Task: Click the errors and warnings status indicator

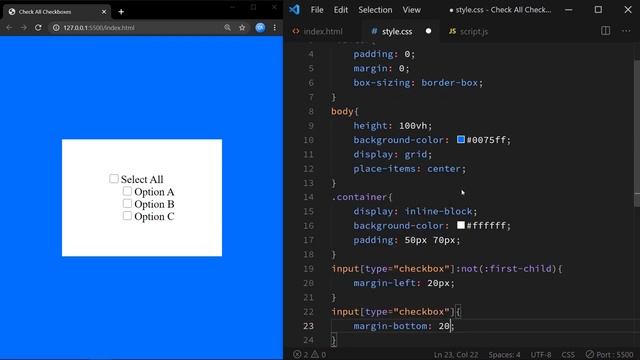Action: [x=309, y=355]
